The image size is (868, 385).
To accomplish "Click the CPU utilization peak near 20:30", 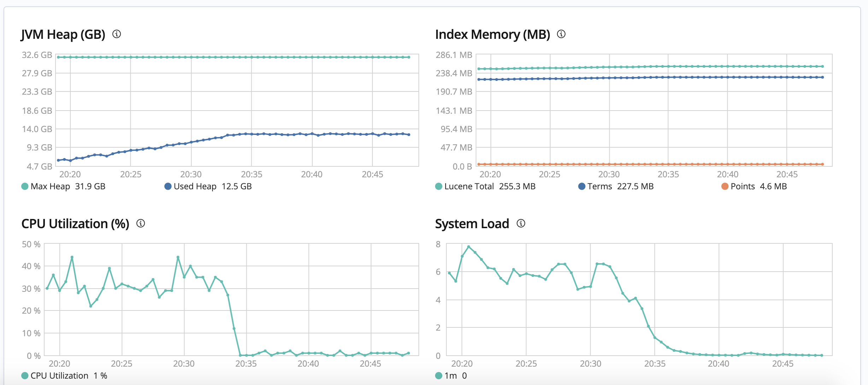I will (178, 257).
